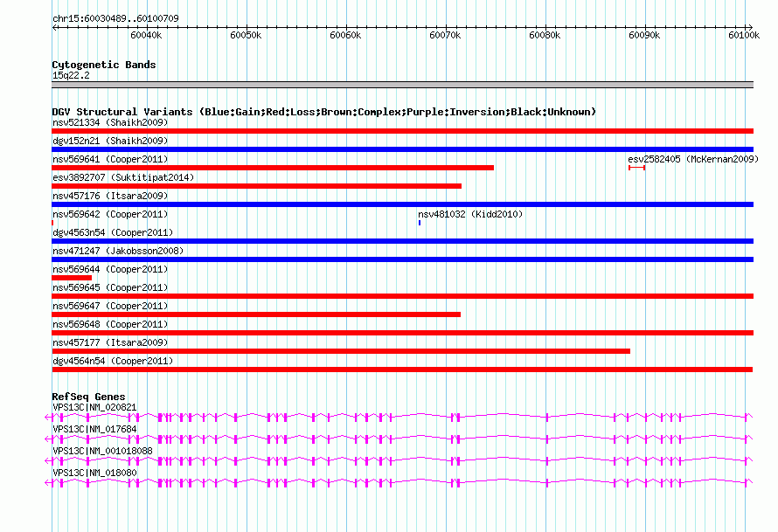The image size is (778, 532).
Task: Select the short red nsv569644 loss bar
Action: [72, 278]
